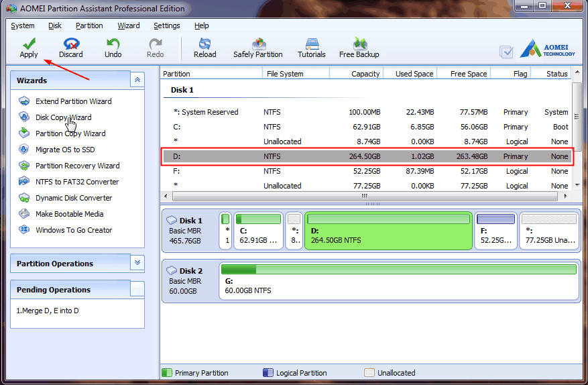The image size is (588, 385).
Task: Click the Reload toolbar icon
Action: tap(204, 44)
